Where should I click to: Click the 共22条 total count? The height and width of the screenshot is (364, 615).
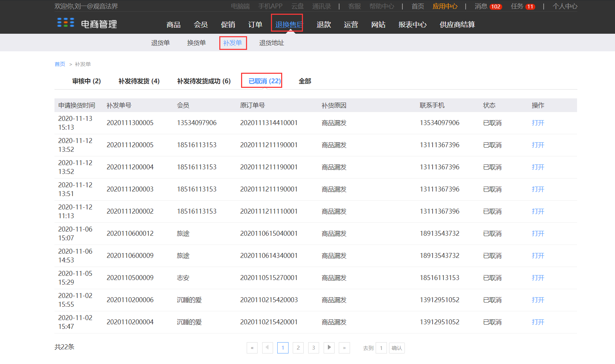pyautogui.click(x=64, y=347)
